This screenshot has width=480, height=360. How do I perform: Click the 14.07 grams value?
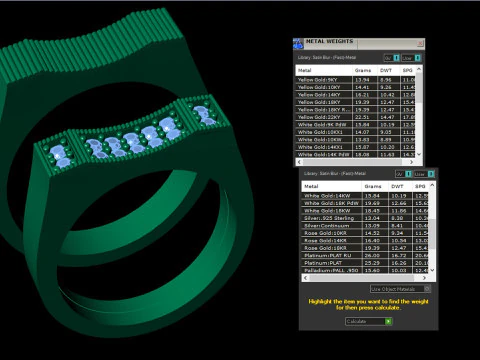click(362, 132)
